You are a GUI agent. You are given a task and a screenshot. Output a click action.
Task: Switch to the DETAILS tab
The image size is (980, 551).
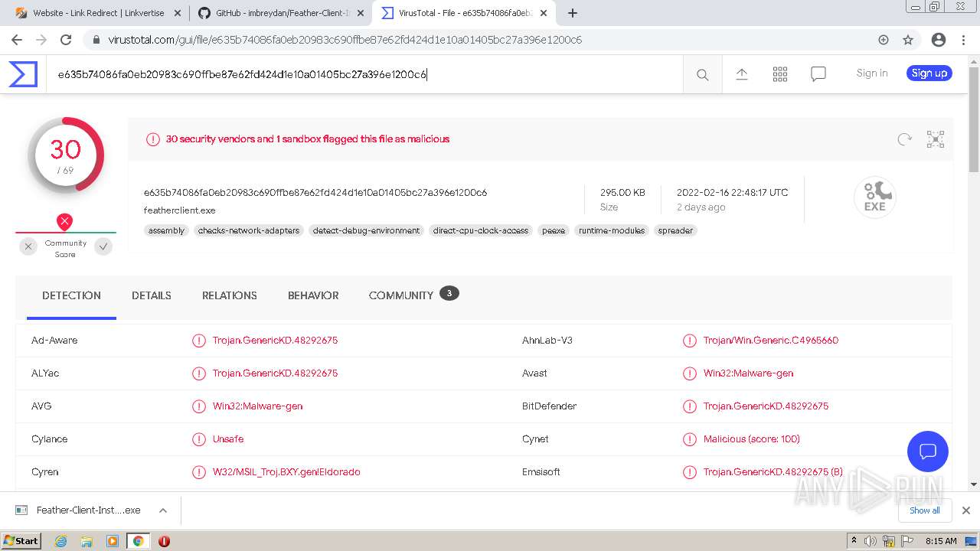tap(152, 295)
